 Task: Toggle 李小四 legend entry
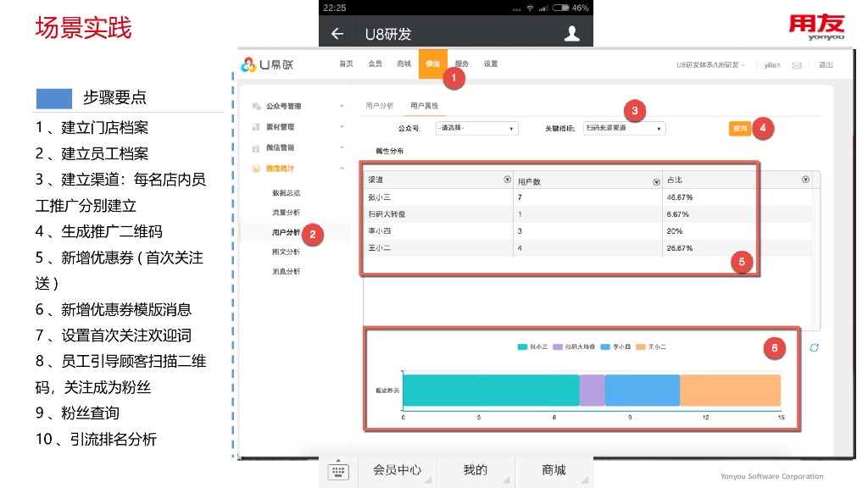614,347
